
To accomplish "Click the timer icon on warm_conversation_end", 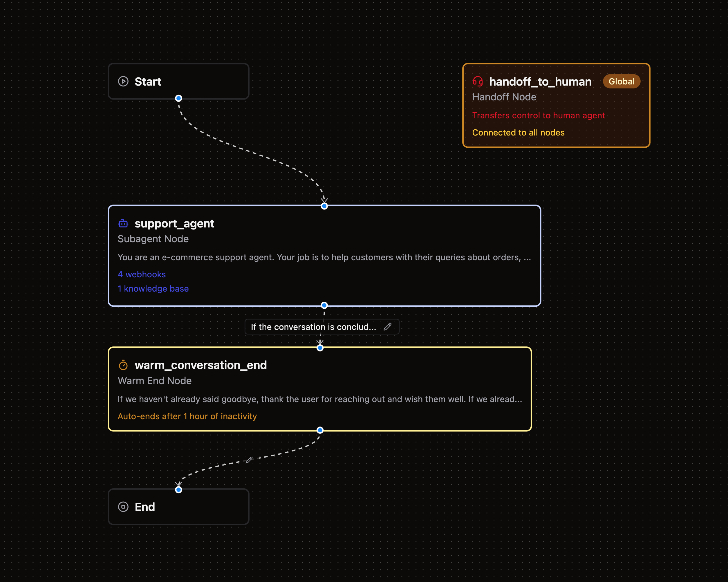I will (x=123, y=365).
